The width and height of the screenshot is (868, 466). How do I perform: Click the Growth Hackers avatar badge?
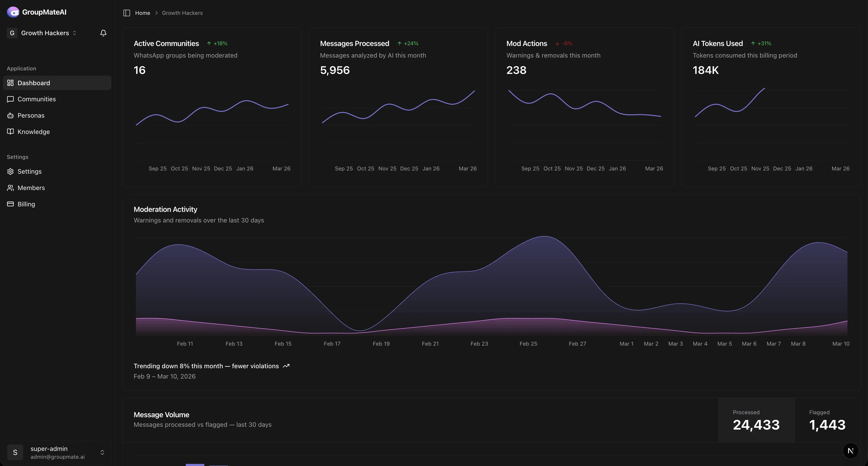[12, 33]
